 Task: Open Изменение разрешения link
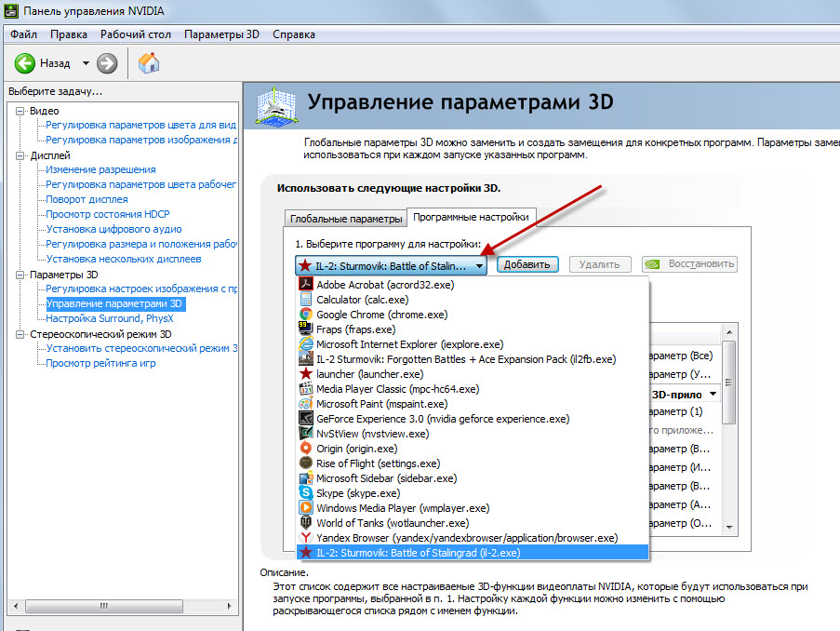point(100,169)
